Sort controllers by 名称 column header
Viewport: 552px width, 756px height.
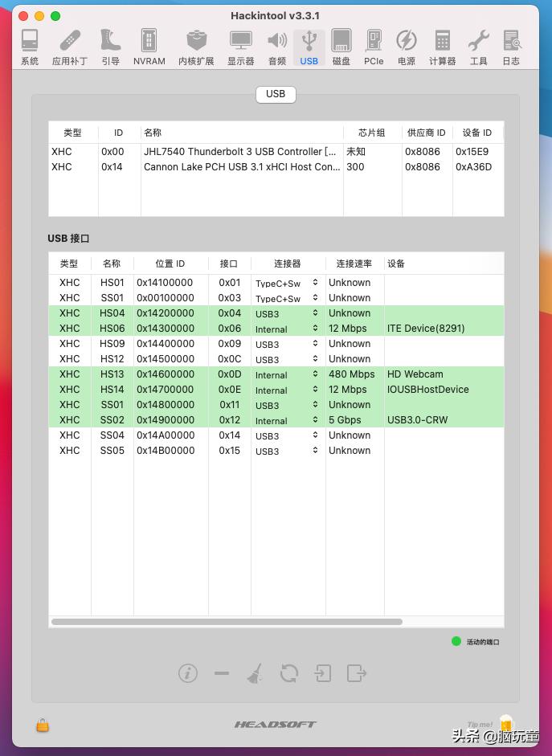point(242,133)
